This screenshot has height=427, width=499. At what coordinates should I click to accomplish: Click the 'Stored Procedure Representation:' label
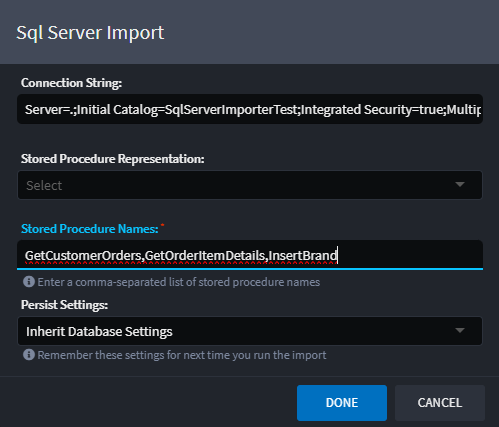click(113, 159)
